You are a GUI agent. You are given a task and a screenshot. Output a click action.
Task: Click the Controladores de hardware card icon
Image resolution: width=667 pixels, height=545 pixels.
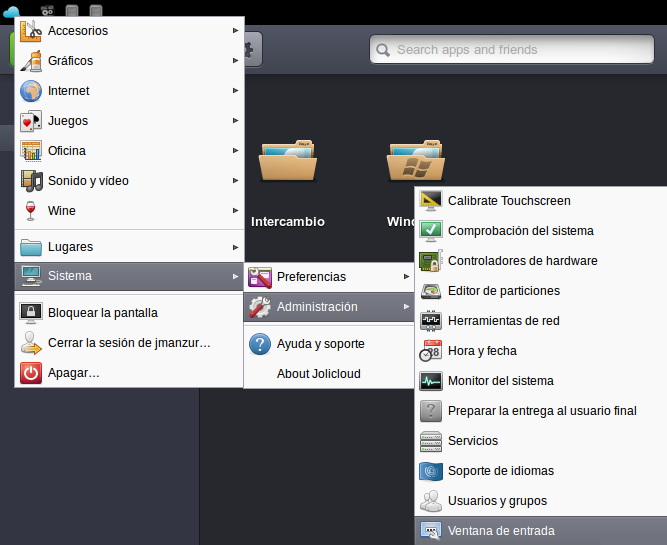431,261
